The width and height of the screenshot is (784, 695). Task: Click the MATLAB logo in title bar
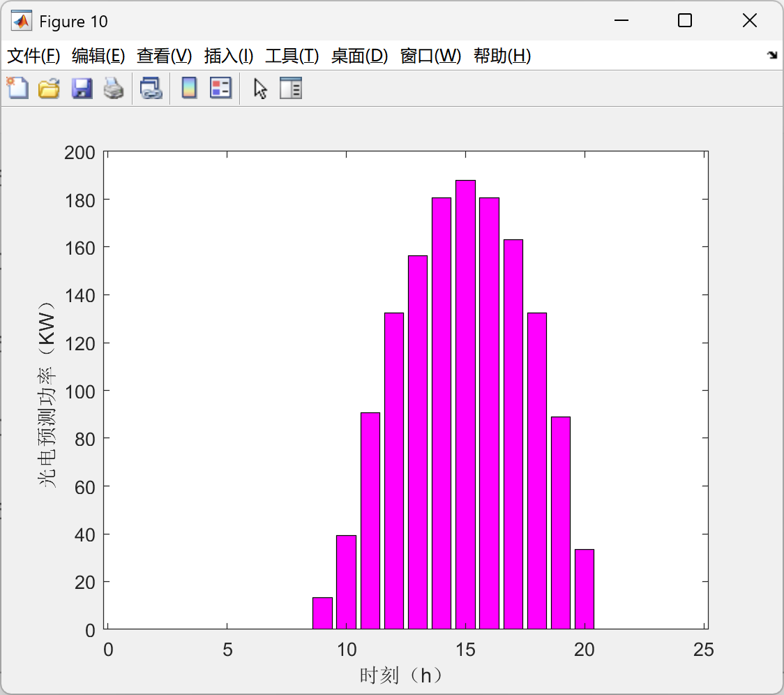click(22, 21)
